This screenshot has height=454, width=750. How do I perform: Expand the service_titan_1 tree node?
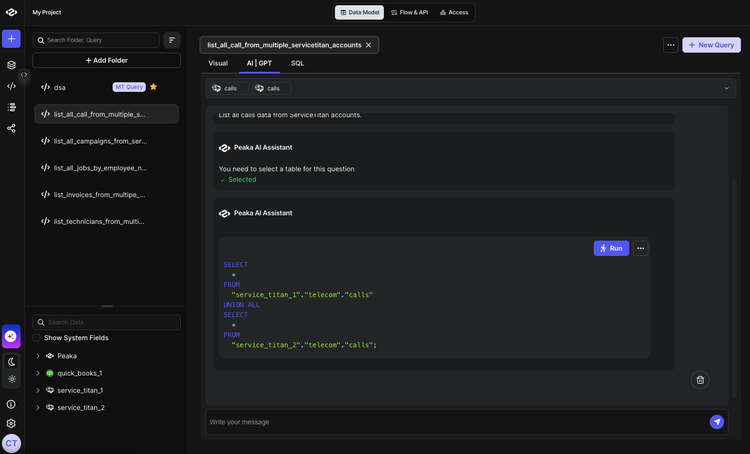[x=38, y=390]
